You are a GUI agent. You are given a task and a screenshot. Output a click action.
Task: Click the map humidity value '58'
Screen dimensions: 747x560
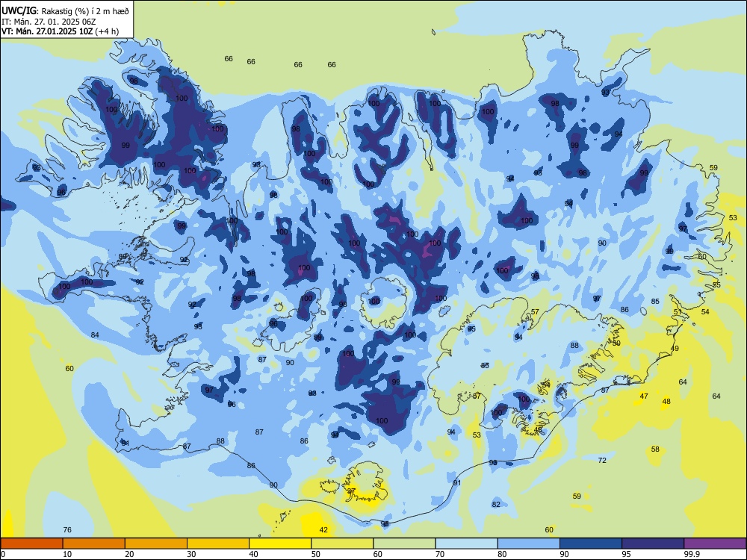(x=655, y=449)
